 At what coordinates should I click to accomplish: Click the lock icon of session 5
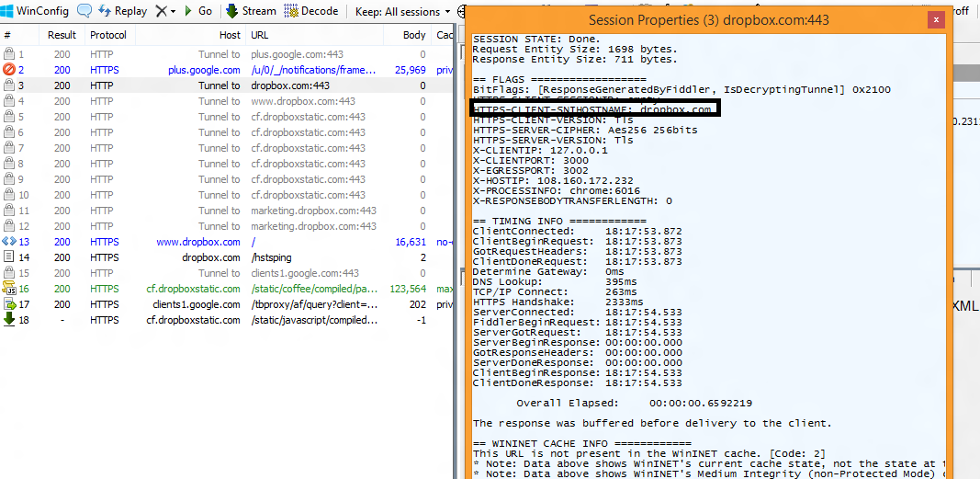[x=8, y=117]
